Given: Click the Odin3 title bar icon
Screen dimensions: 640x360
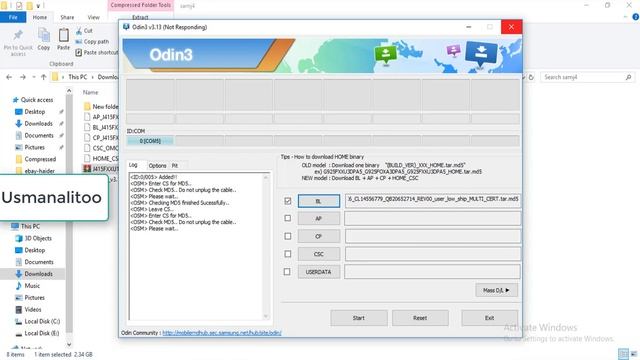Looking at the screenshot, I should 126,27.
